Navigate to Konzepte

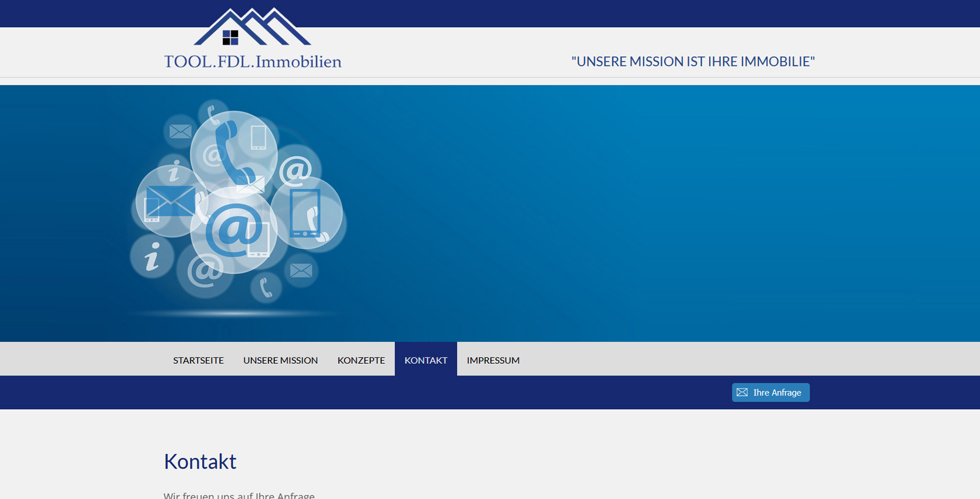tap(361, 360)
